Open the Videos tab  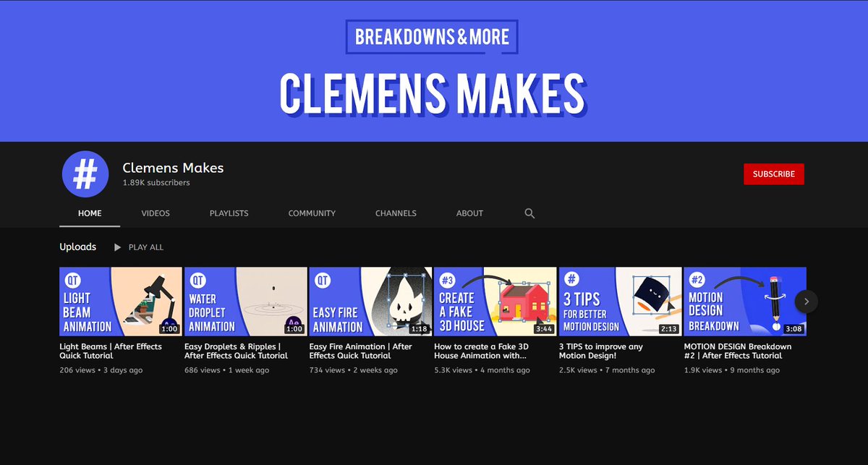[x=156, y=213]
